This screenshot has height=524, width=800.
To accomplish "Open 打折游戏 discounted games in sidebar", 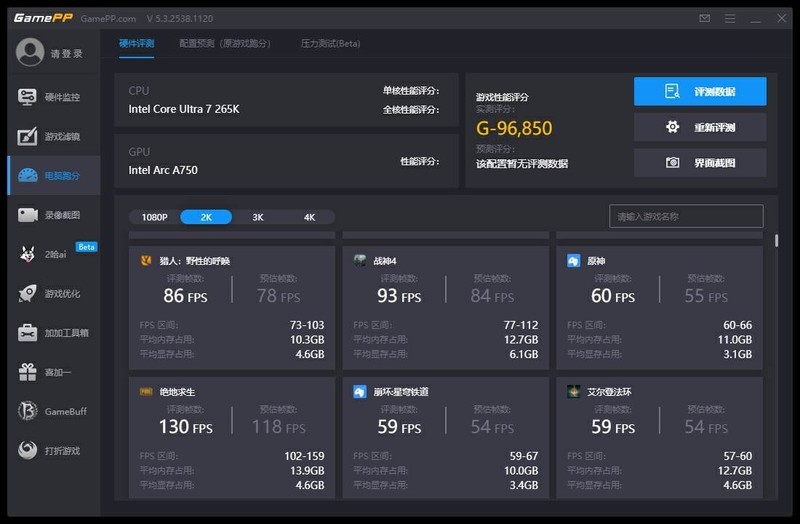I will [x=52, y=451].
